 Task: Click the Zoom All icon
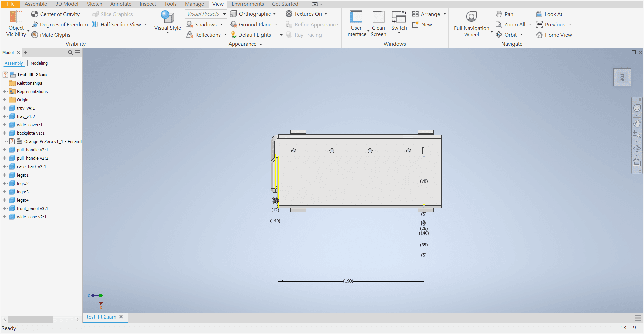[x=511, y=24]
